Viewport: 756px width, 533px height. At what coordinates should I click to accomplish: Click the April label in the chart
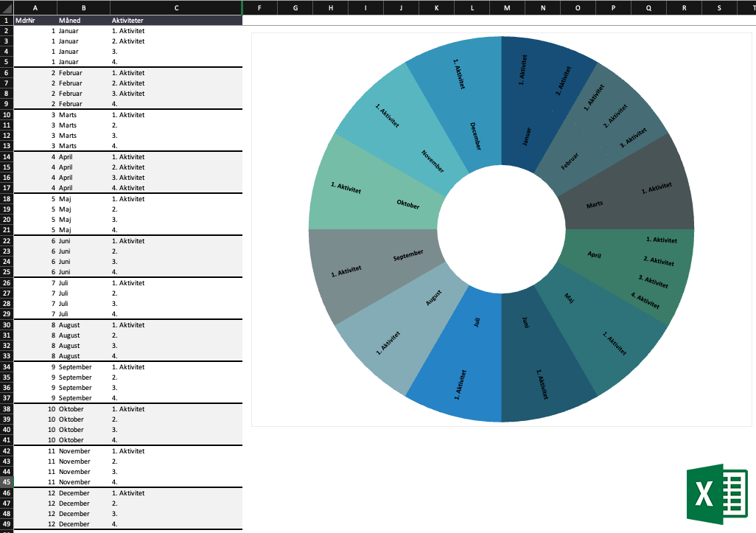(595, 255)
